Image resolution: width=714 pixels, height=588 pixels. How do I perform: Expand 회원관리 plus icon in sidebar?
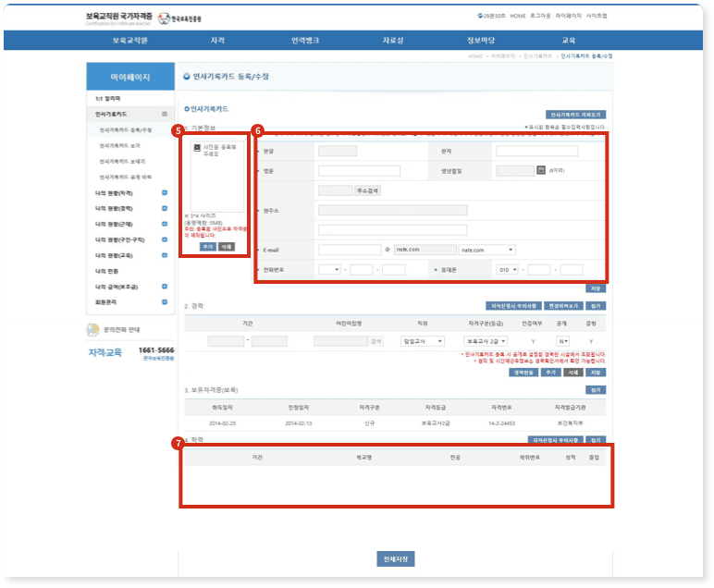click(164, 303)
